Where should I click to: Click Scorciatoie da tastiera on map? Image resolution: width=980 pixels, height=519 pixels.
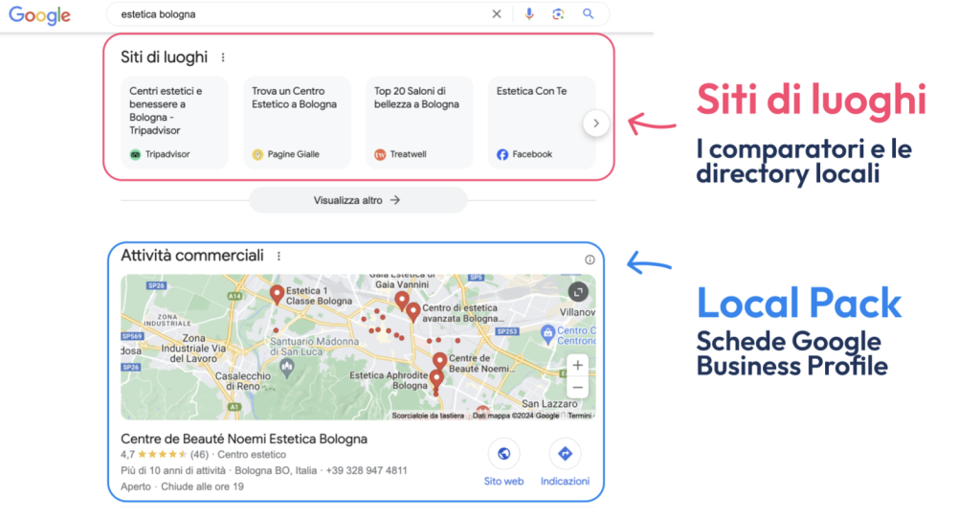click(428, 416)
